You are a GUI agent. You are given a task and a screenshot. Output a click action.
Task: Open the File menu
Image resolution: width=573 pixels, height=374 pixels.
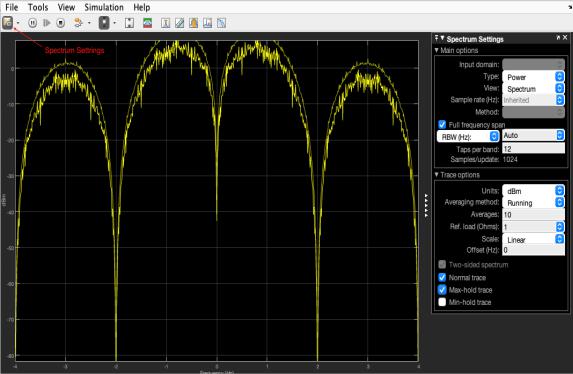(12, 7)
